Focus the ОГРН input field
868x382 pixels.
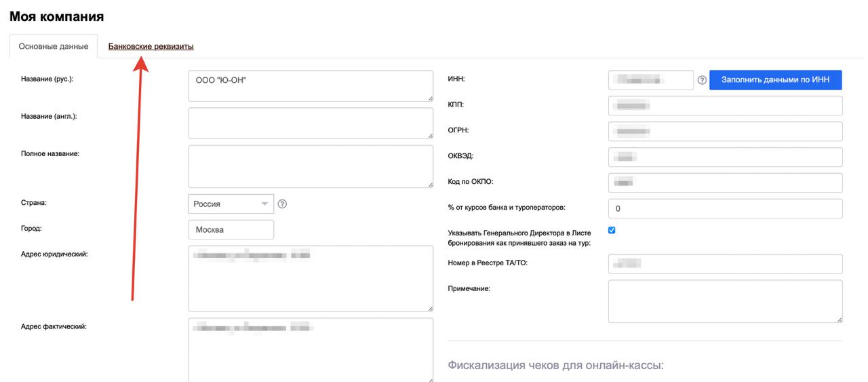coord(725,132)
